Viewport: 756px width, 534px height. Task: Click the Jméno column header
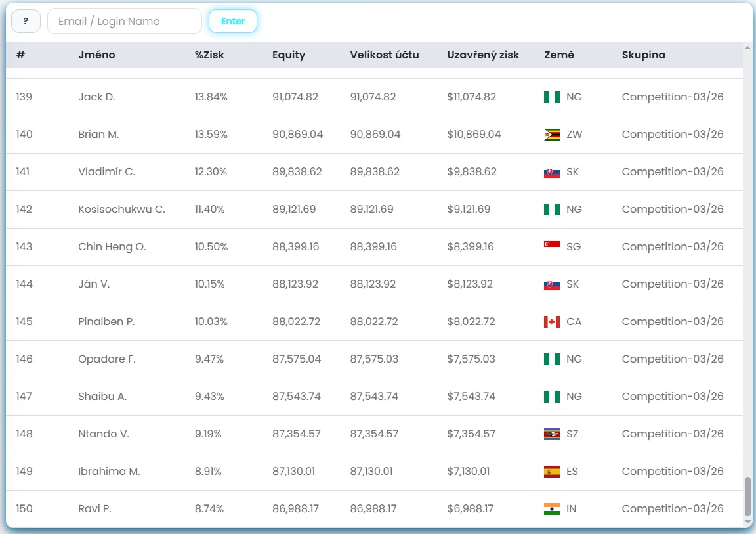[96, 55]
